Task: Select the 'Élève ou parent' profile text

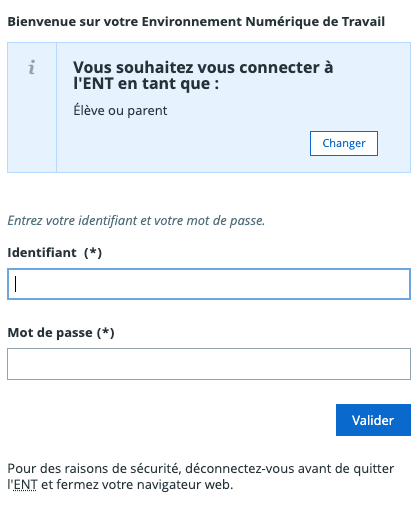Action: pyautogui.click(x=120, y=111)
